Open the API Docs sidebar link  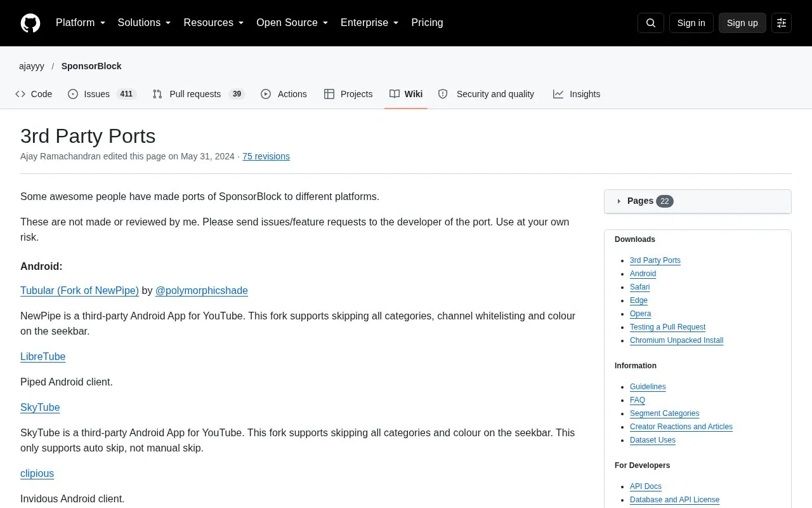coord(646,486)
